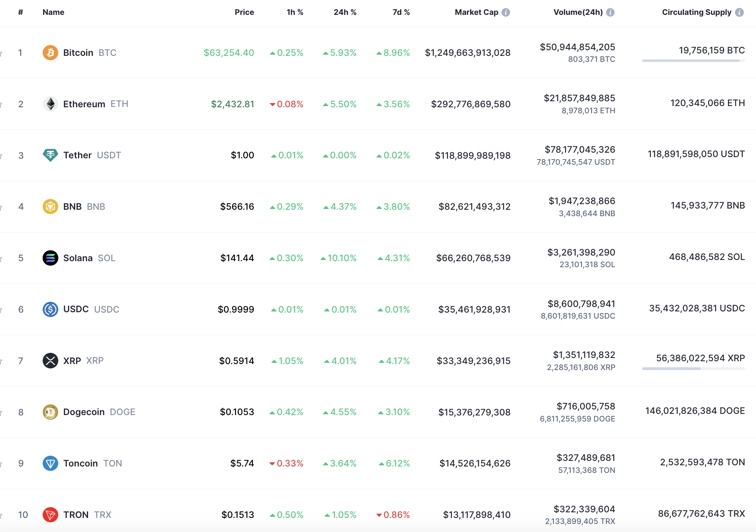Sort by the Price column header
The width and height of the screenshot is (756, 532).
(x=244, y=12)
